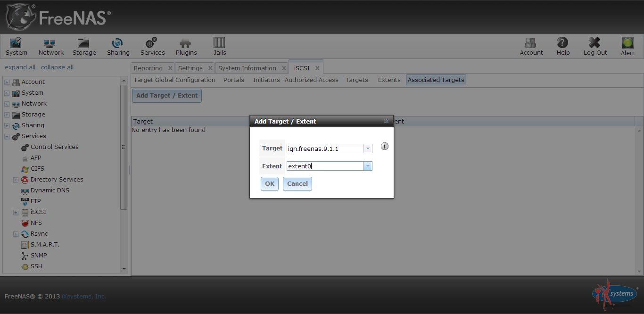
Task: Open the Services toolbar icon
Action: [x=152, y=47]
